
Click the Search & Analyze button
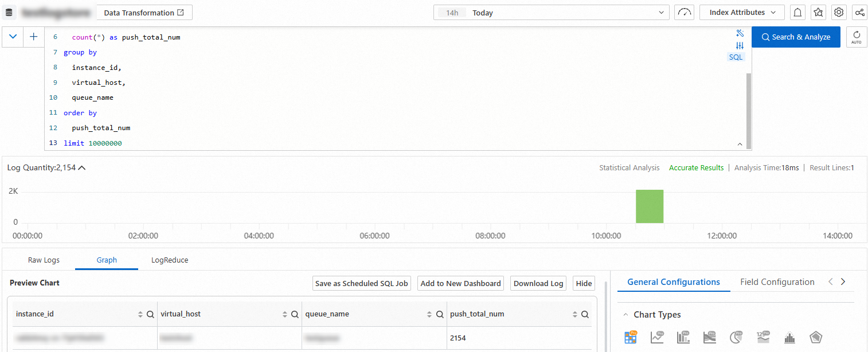click(796, 37)
